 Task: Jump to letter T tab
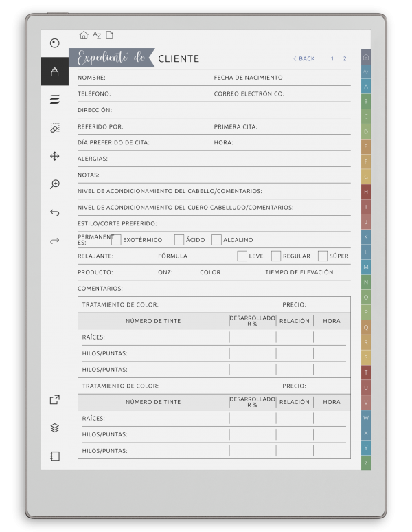pyautogui.click(x=366, y=373)
